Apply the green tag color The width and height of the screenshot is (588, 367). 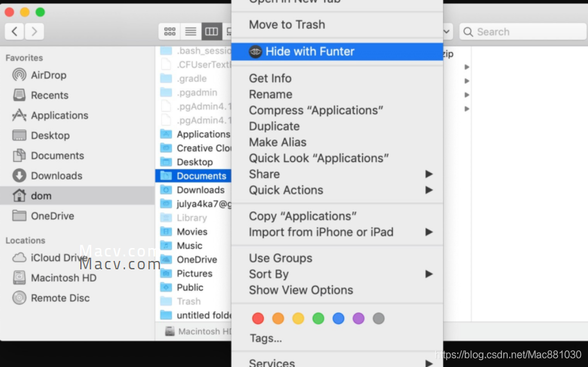click(x=318, y=319)
